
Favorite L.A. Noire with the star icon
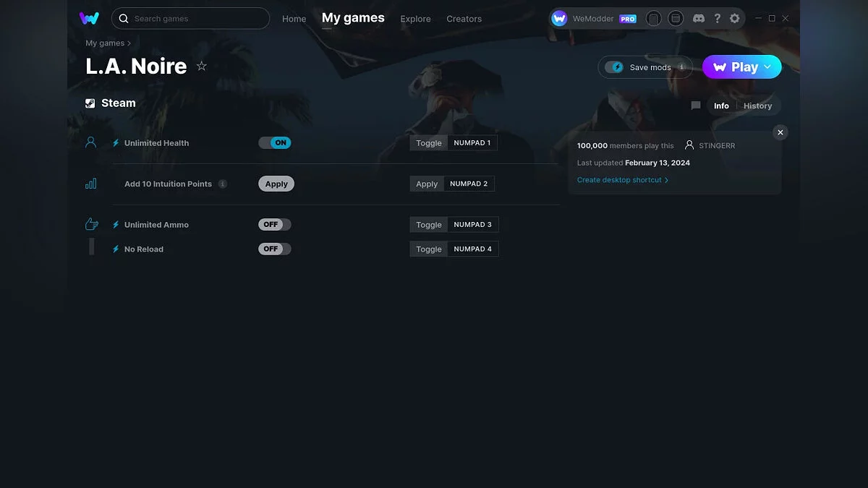[x=202, y=67]
